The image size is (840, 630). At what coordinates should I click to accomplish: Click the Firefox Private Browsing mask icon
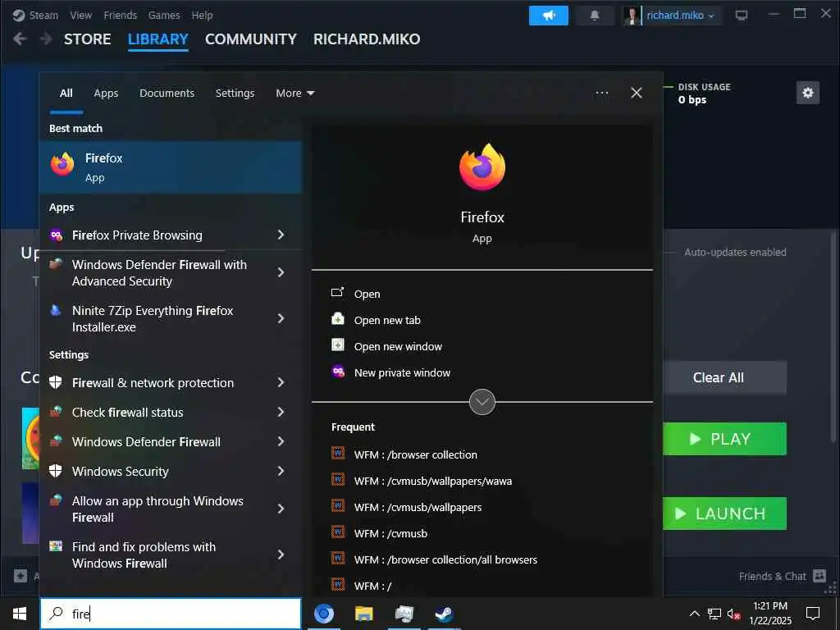pyautogui.click(x=57, y=235)
